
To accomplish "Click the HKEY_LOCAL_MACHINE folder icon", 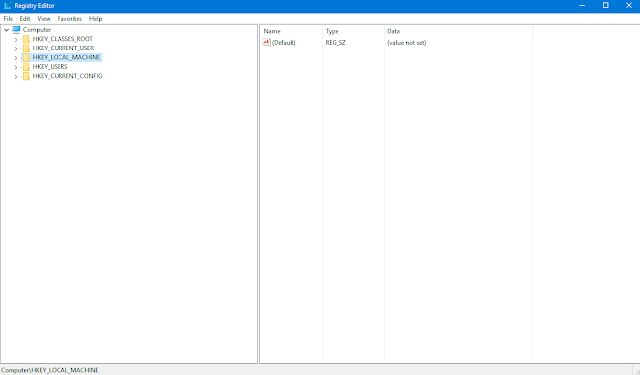I will (26, 58).
